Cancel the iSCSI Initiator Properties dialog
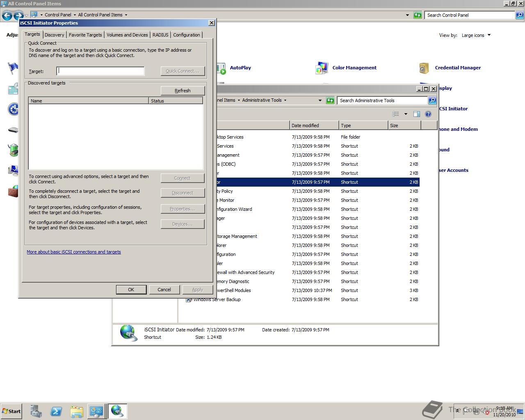 pos(164,290)
